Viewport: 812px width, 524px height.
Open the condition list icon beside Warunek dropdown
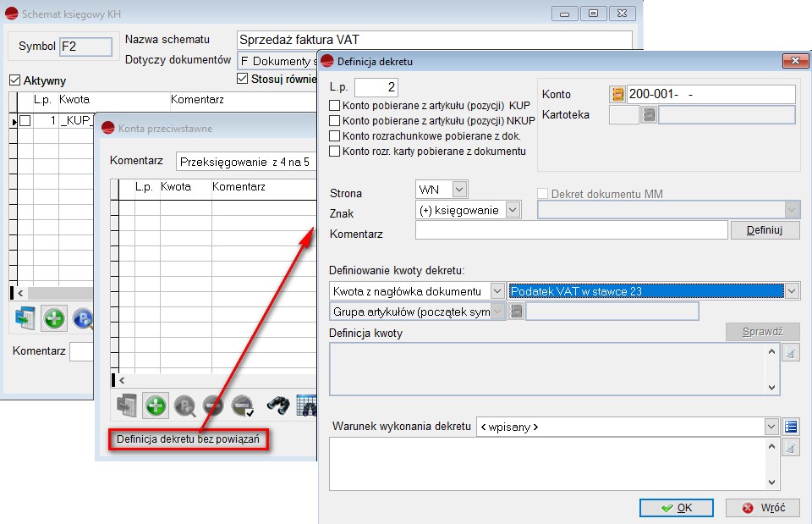pyautogui.click(x=791, y=426)
